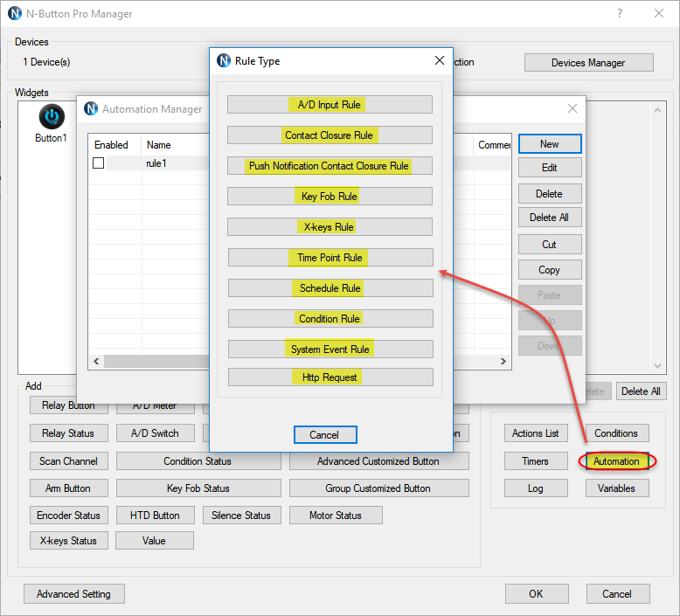Click right arrow of rules list scrollbar
Screen dimensions: 680x616
[503, 361]
